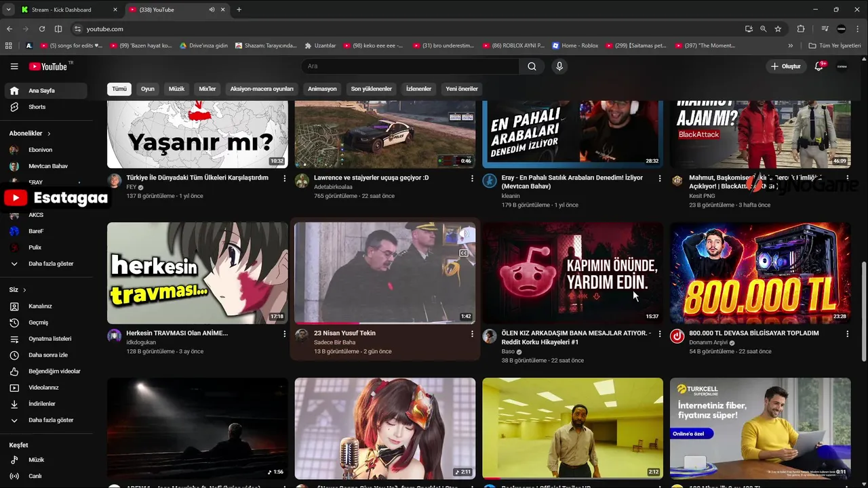Click the FEY channel avatar

tap(115, 180)
